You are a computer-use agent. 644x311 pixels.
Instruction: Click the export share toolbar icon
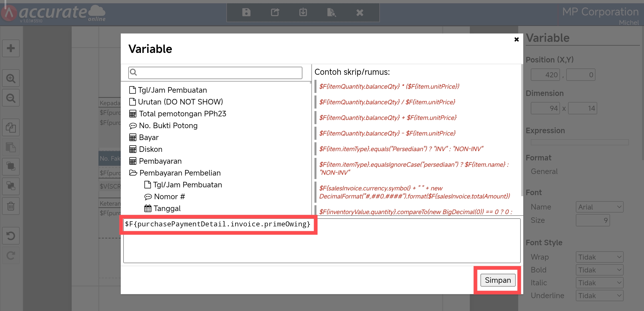tap(275, 12)
